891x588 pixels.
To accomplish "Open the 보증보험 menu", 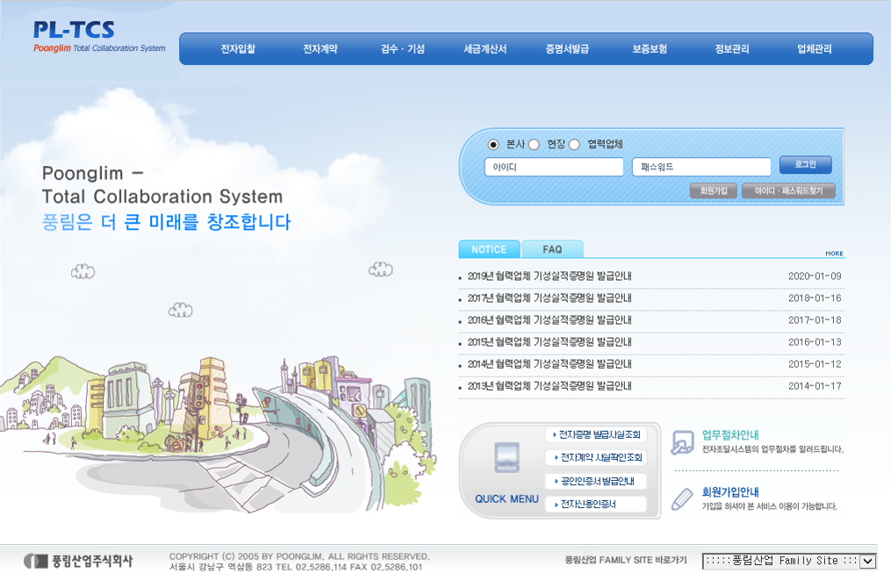I will [650, 49].
